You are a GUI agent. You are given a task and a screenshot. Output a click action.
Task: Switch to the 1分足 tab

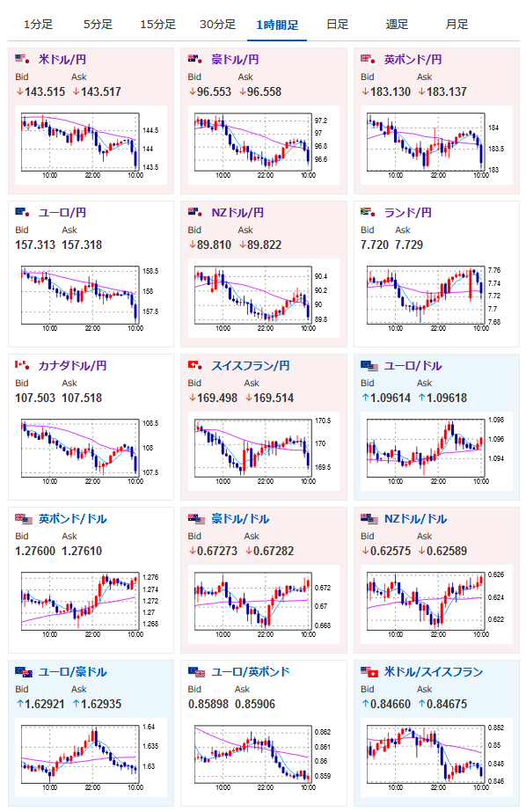click(x=38, y=25)
